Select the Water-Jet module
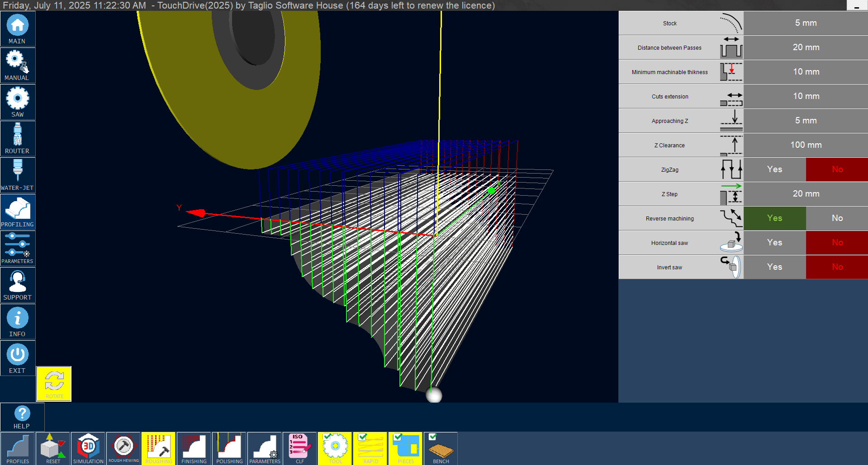This screenshot has height=465, width=868. [x=18, y=175]
